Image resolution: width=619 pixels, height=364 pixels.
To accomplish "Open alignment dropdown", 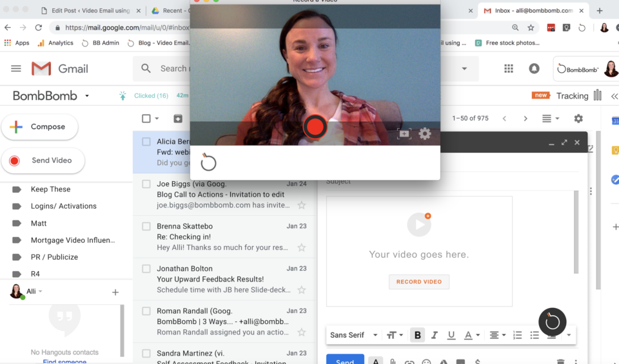I will point(497,335).
